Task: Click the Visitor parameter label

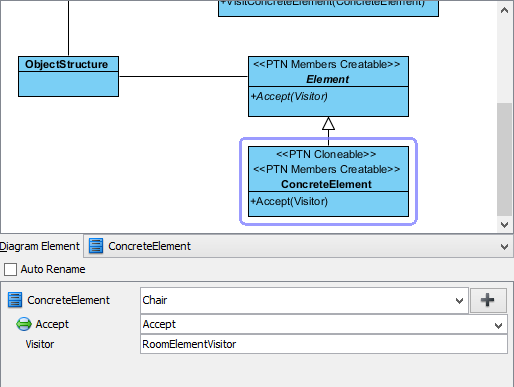Action: point(40,344)
